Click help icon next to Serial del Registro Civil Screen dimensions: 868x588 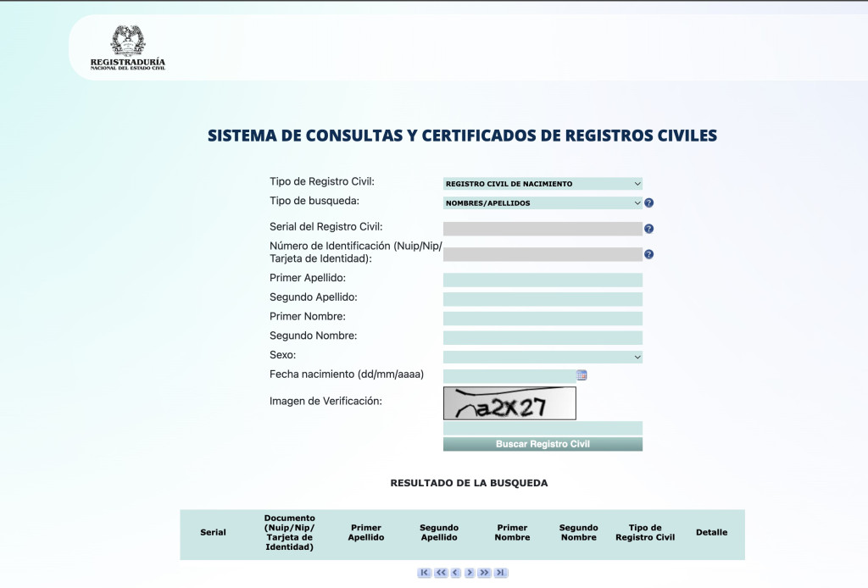coord(648,229)
